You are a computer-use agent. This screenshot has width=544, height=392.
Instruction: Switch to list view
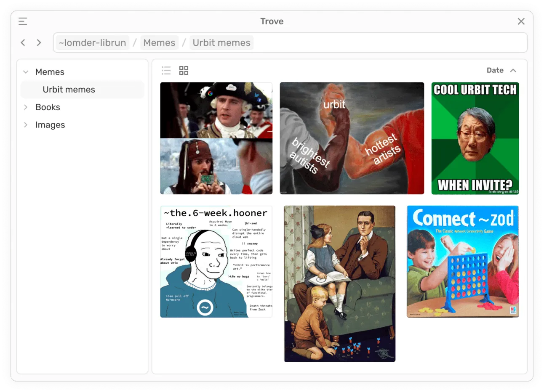[x=166, y=70]
